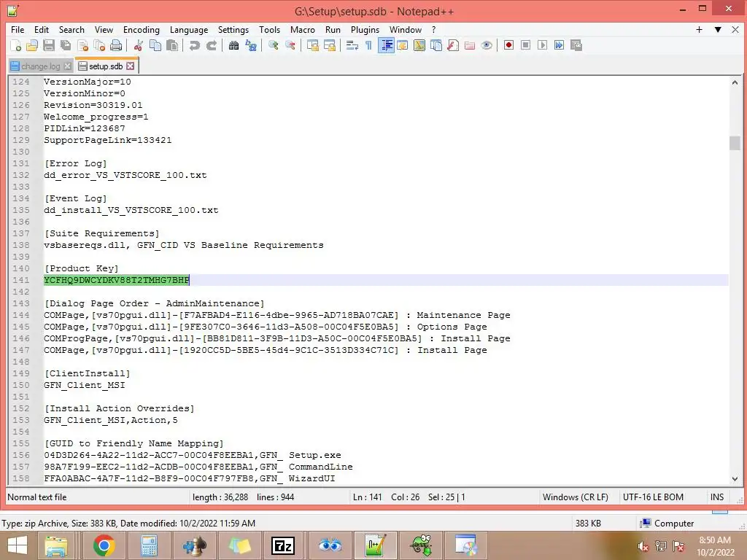
Task: Open the Folder as Workspace icon
Action: 469,45
